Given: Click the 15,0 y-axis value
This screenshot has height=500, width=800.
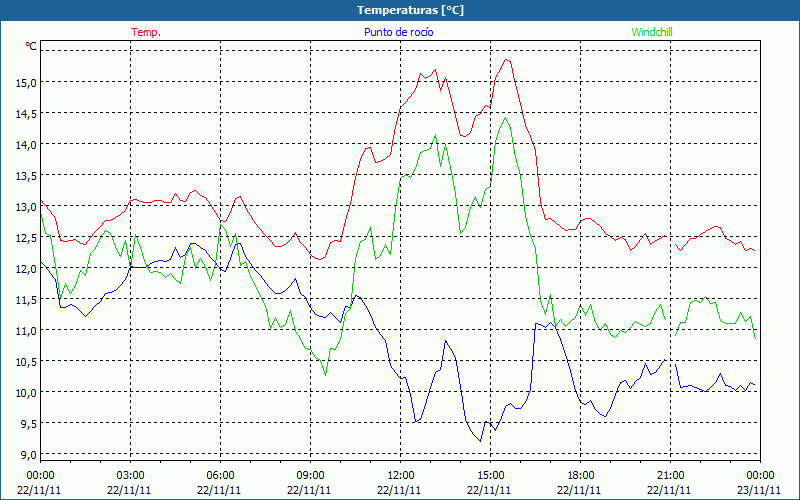Looking at the screenshot, I should (26, 82).
